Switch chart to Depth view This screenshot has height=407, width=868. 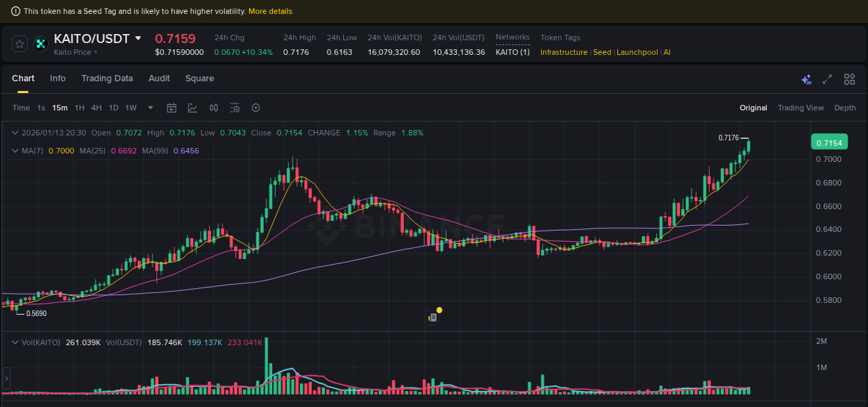[x=845, y=108]
